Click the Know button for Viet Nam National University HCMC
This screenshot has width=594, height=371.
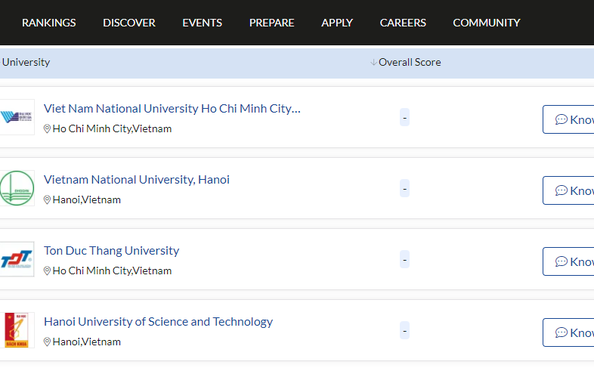(x=568, y=119)
